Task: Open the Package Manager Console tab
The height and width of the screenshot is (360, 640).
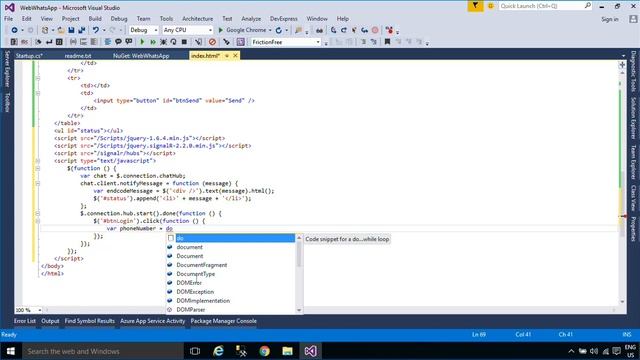Action: pyautogui.click(x=224, y=321)
